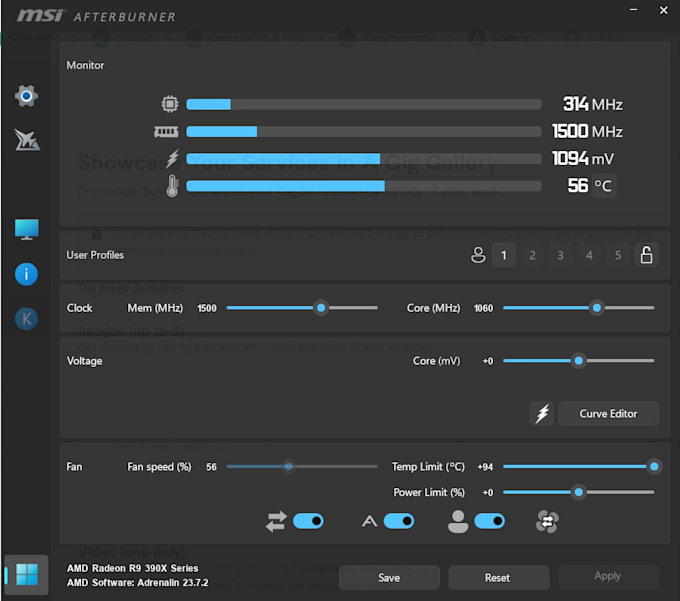
Task: Click the auto fan 'A' icon
Action: (369, 521)
